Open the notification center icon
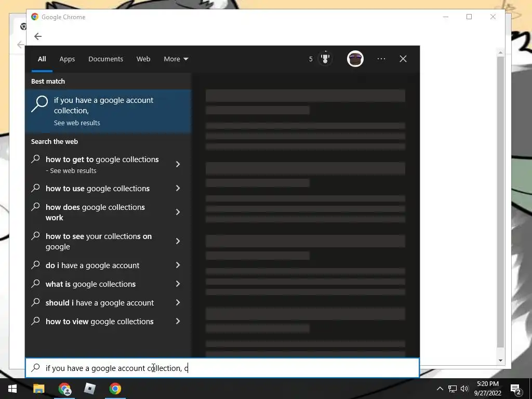The image size is (532, 399). pos(516,389)
